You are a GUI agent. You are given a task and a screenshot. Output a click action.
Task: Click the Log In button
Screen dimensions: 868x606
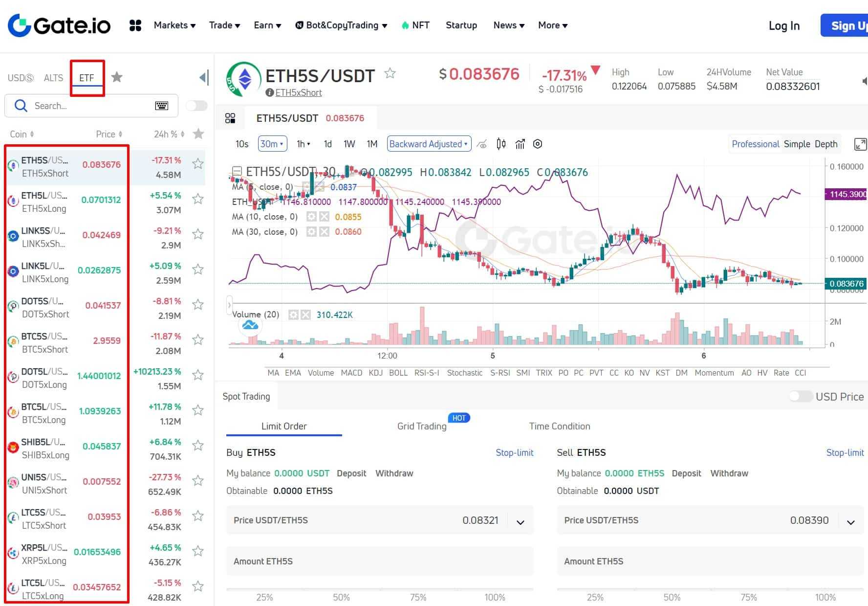(x=783, y=25)
